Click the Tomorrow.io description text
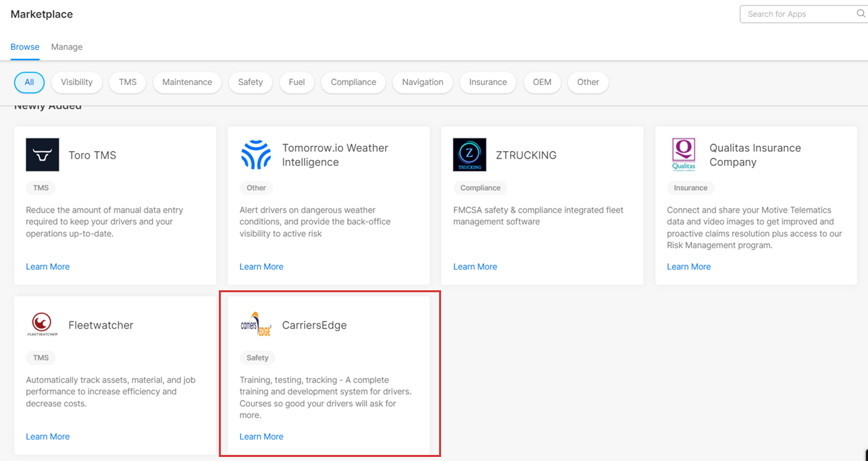Viewport: 868px width, 461px height. pyautogui.click(x=315, y=222)
